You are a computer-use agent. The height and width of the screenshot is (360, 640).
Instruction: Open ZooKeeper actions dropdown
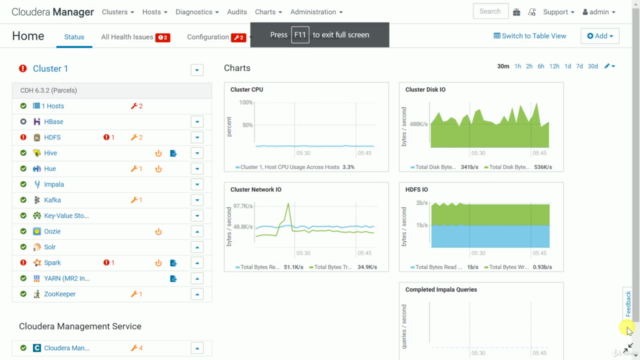coord(197,294)
